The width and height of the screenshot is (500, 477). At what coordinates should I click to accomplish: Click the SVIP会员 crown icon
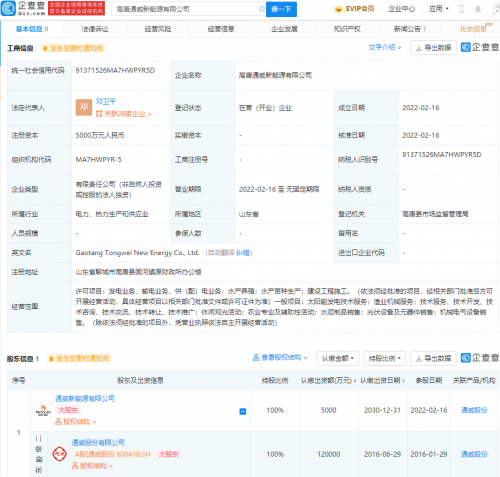coord(338,9)
